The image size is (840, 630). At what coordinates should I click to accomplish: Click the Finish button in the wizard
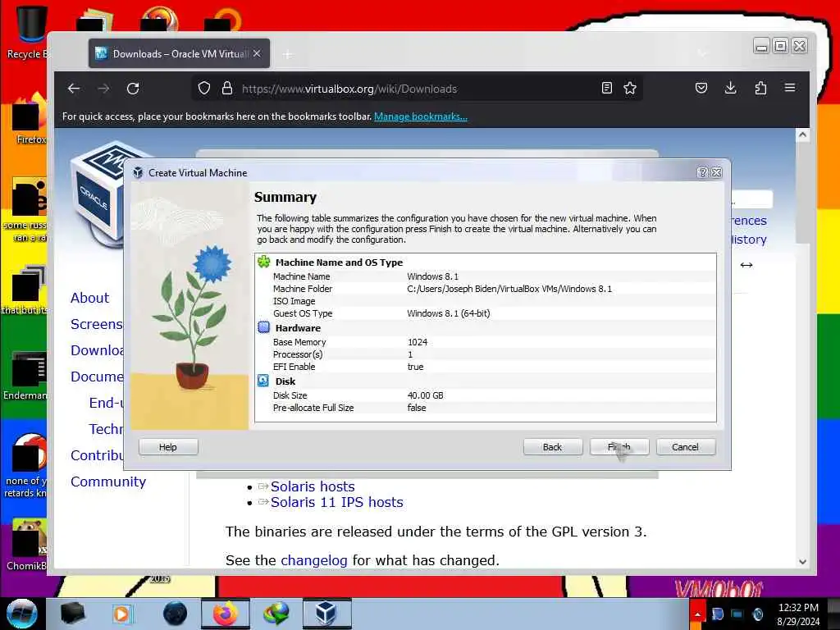point(619,447)
